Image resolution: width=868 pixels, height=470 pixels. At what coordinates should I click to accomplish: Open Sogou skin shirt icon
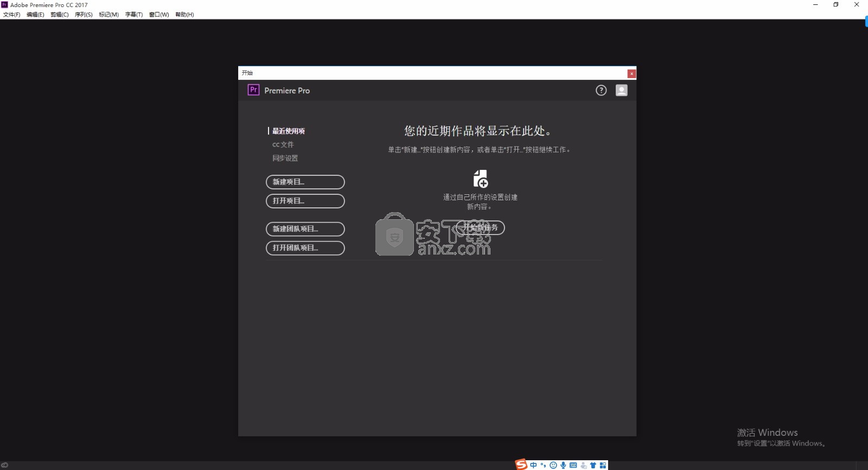pos(593,465)
